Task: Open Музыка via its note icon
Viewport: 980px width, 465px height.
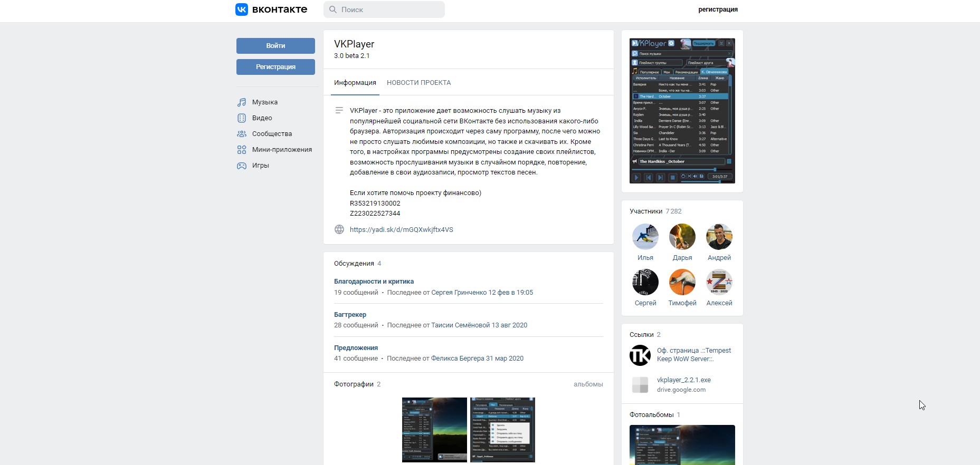Action: (x=242, y=102)
